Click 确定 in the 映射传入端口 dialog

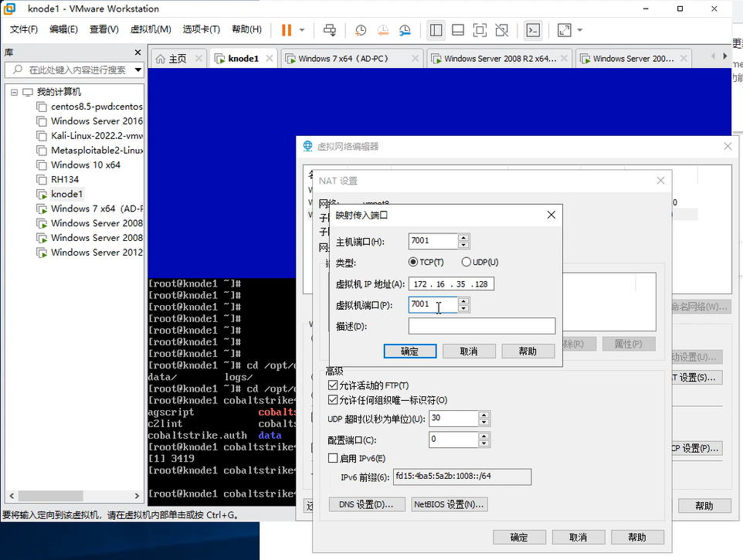(410, 351)
